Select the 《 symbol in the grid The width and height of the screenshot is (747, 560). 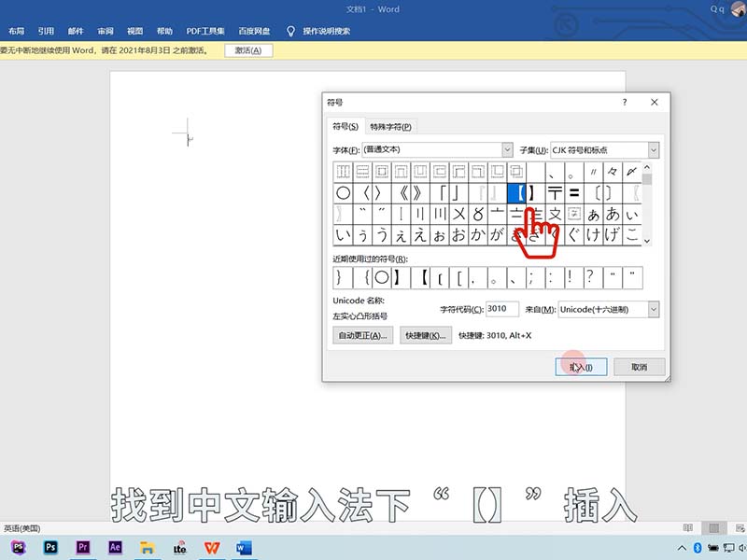(401, 193)
